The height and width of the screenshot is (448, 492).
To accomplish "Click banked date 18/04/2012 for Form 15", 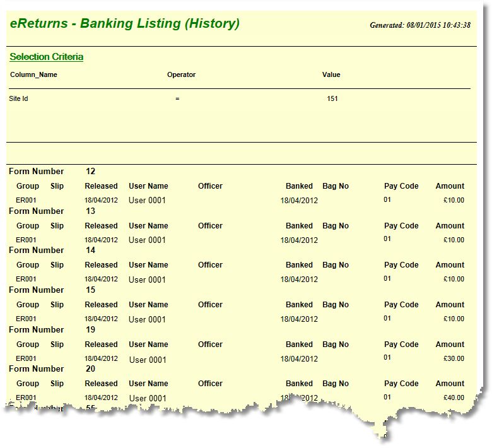I will pyautogui.click(x=299, y=319).
